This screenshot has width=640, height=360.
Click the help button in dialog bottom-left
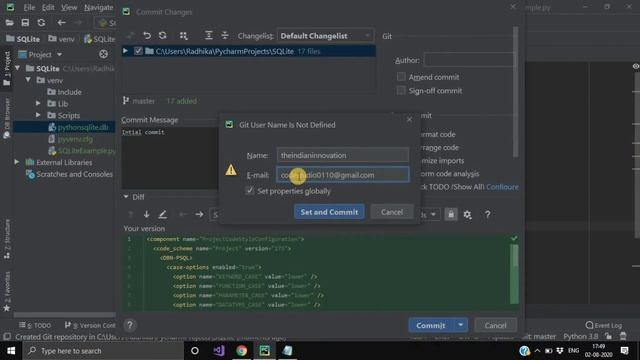coord(130,325)
